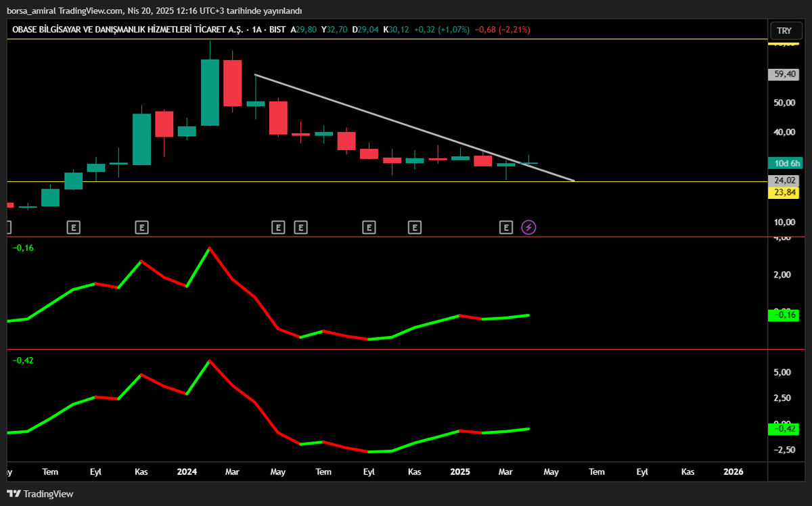Click the highlighted green -0,42 scale label
The image size is (812, 506).
click(784, 428)
